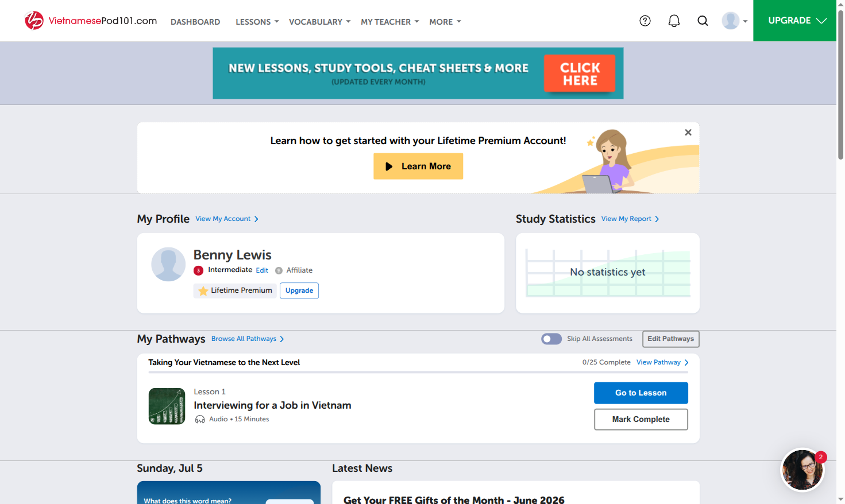Open the View Pathway link
Image resolution: width=845 pixels, height=504 pixels.
pos(662,363)
